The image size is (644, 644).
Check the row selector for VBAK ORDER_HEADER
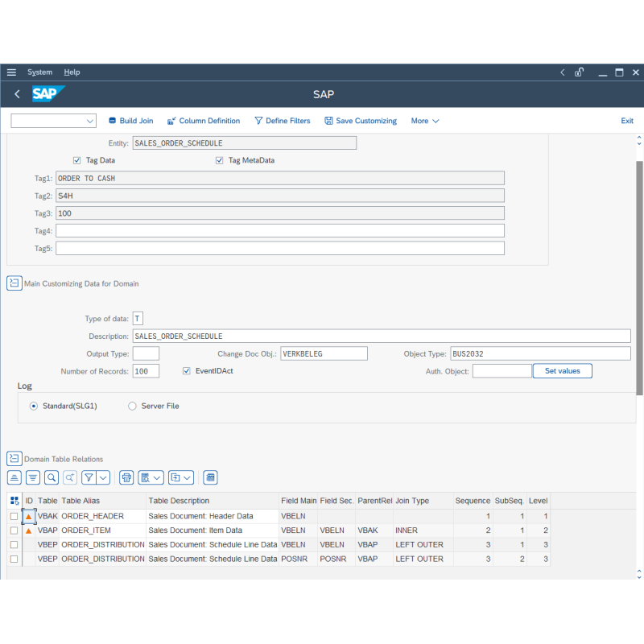pyautogui.click(x=14, y=516)
